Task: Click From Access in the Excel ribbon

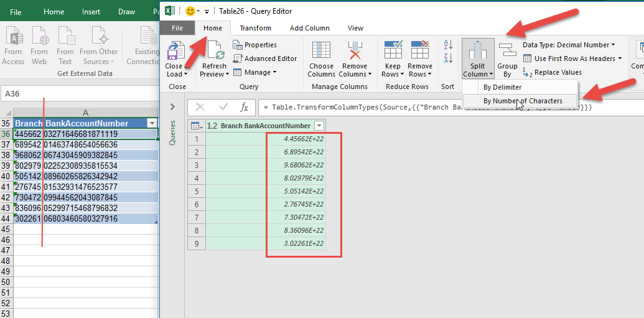Action: 13,46
